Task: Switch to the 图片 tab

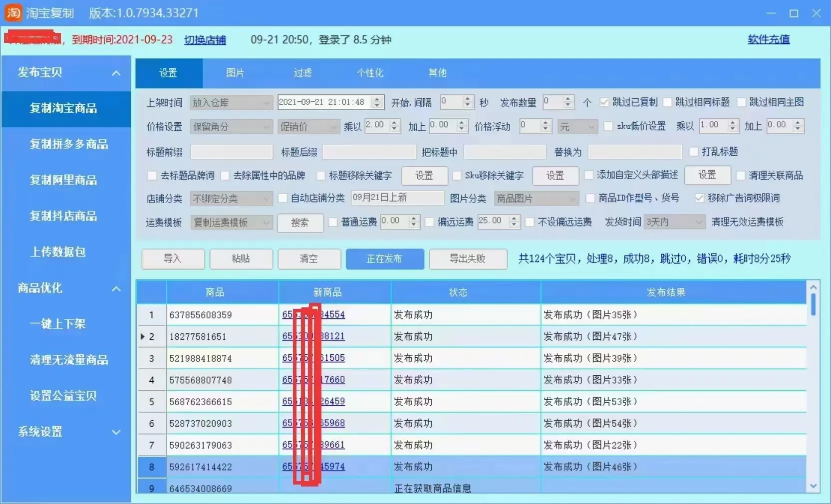Action: tap(235, 73)
